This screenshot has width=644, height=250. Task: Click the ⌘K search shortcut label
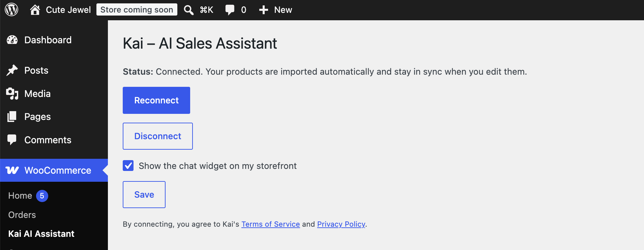206,10
